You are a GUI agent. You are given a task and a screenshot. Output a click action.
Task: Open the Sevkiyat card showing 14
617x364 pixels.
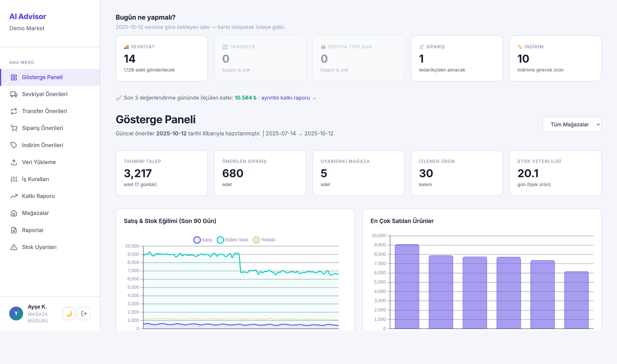pyautogui.click(x=162, y=59)
